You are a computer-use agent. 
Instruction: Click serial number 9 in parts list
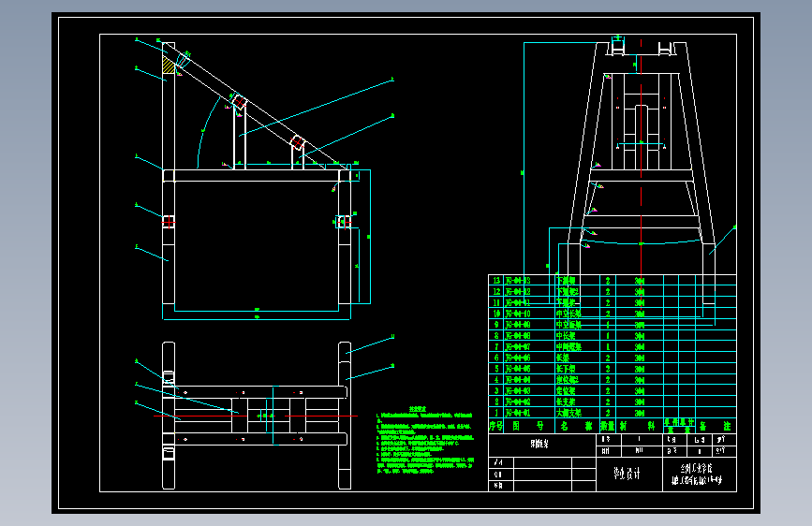coord(496,325)
